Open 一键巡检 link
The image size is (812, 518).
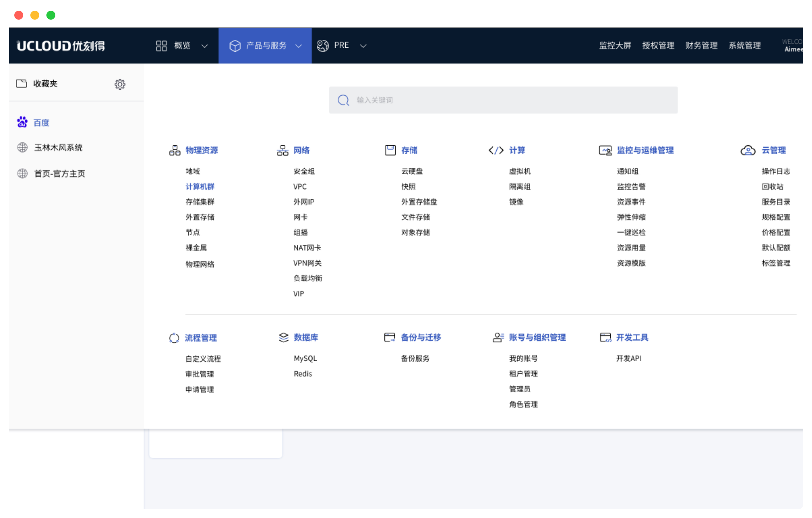tap(631, 232)
